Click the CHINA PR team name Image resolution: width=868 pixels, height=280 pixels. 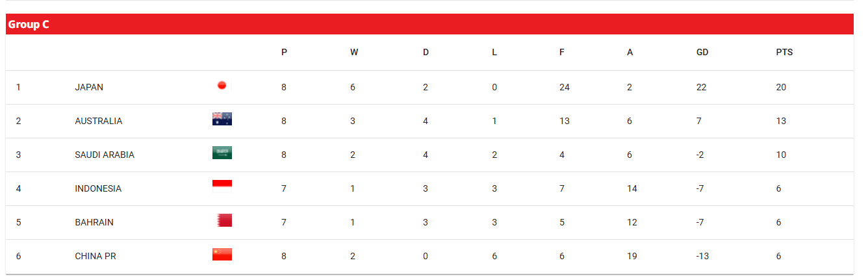(x=96, y=256)
